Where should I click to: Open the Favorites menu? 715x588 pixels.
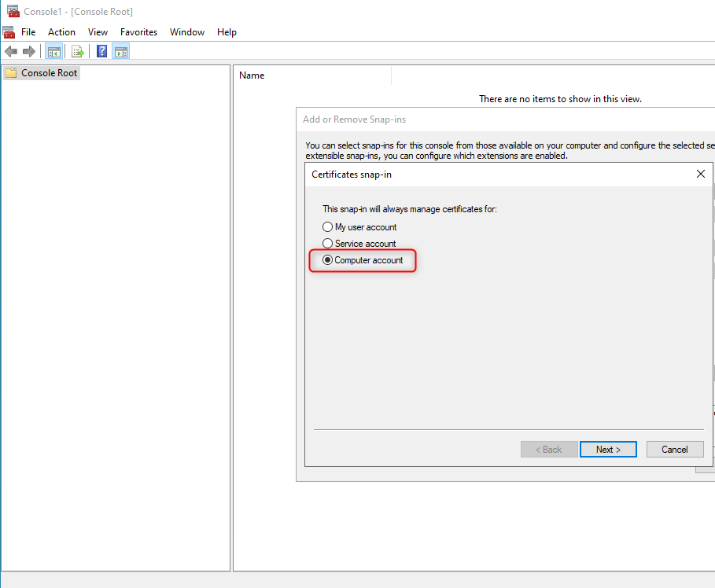pos(138,32)
